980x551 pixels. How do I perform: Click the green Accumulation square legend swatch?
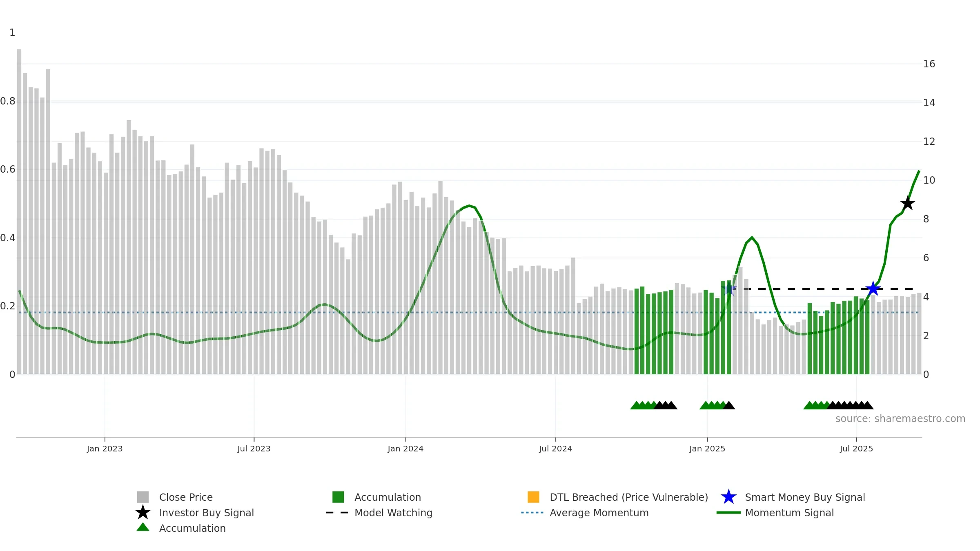(338, 497)
